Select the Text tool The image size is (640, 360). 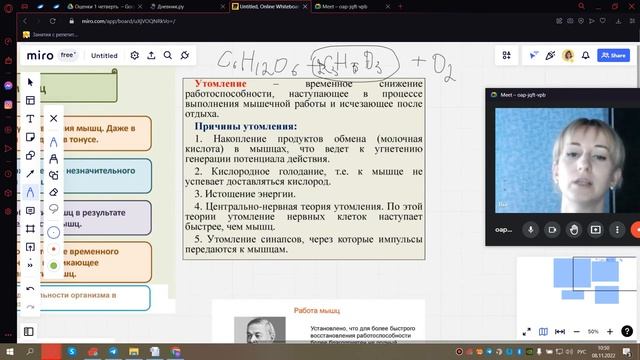[30, 119]
